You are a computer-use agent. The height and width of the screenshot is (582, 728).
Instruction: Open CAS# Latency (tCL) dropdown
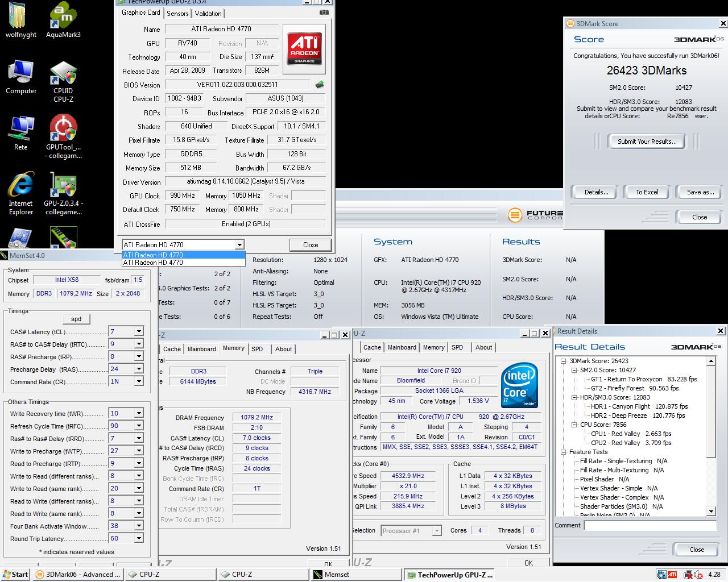pos(138,331)
